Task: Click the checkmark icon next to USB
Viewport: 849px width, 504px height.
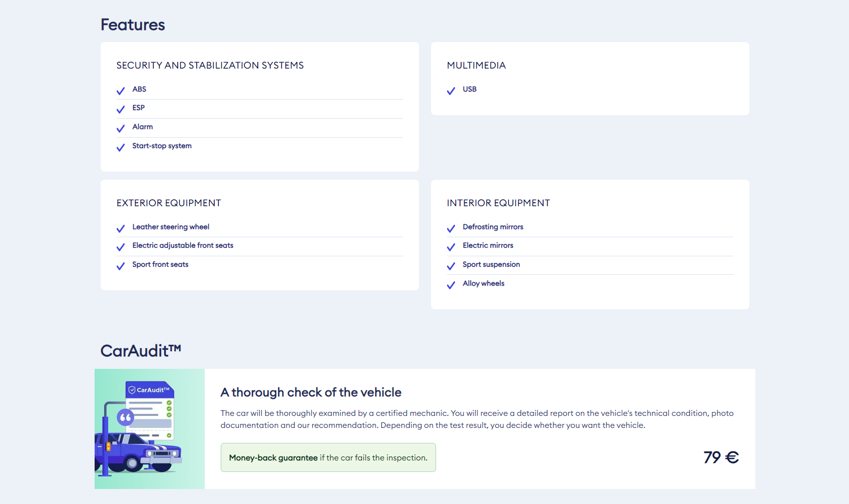Action: click(x=451, y=91)
